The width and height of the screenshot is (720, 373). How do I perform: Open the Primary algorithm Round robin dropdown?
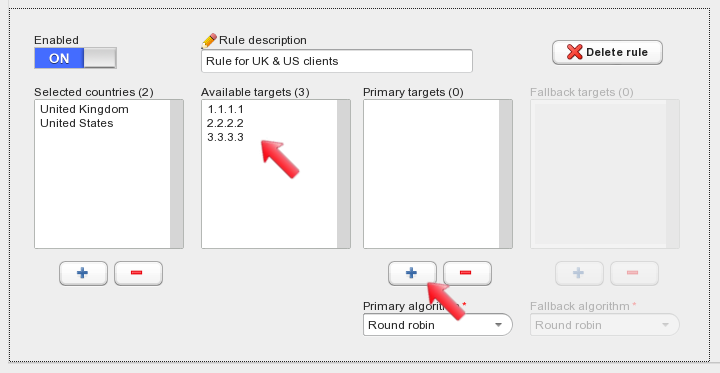click(438, 325)
